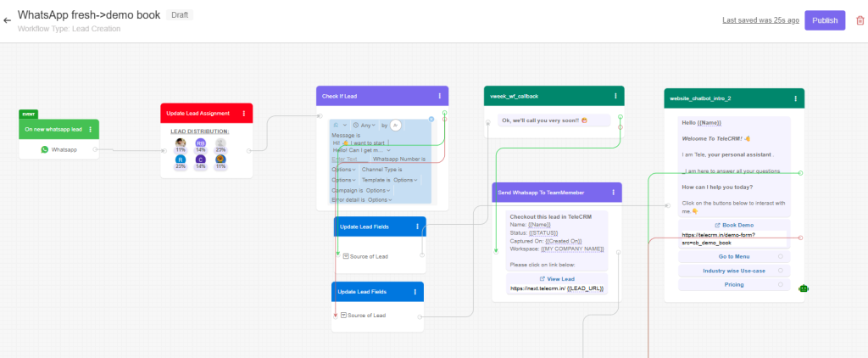Click the 'Checkout this lead in TeleCRM' text
The image size is (868, 358).
click(x=550, y=216)
